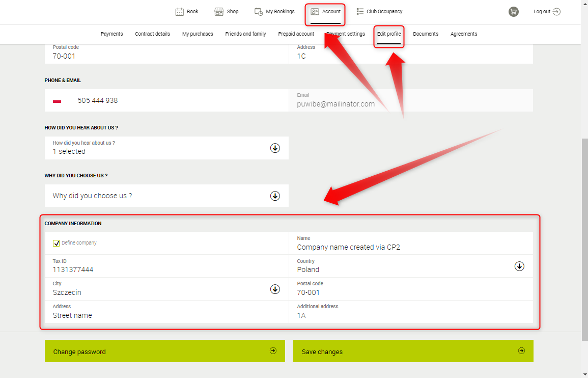Open the Contract details tab
588x378 pixels.
(x=152, y=34)
